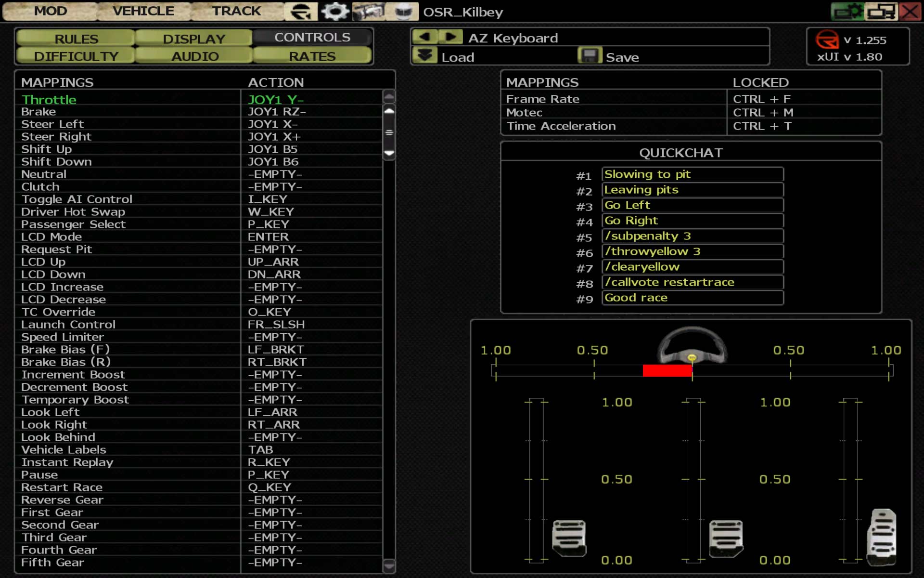Open the VEHICLE menu

click(x=143, y=11)
